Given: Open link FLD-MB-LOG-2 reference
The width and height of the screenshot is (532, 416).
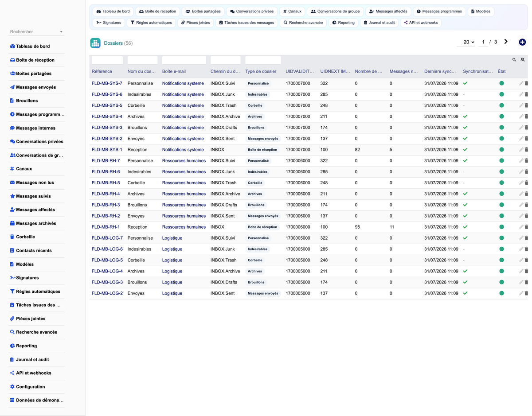Looking at the screenshot, I should click(107, 293).
